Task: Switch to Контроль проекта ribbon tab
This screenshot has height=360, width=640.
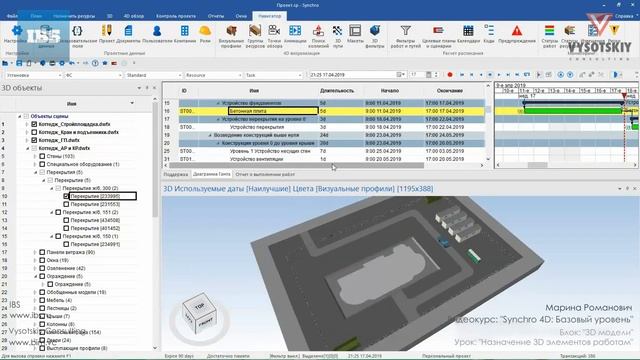Action: pos(176,16)
